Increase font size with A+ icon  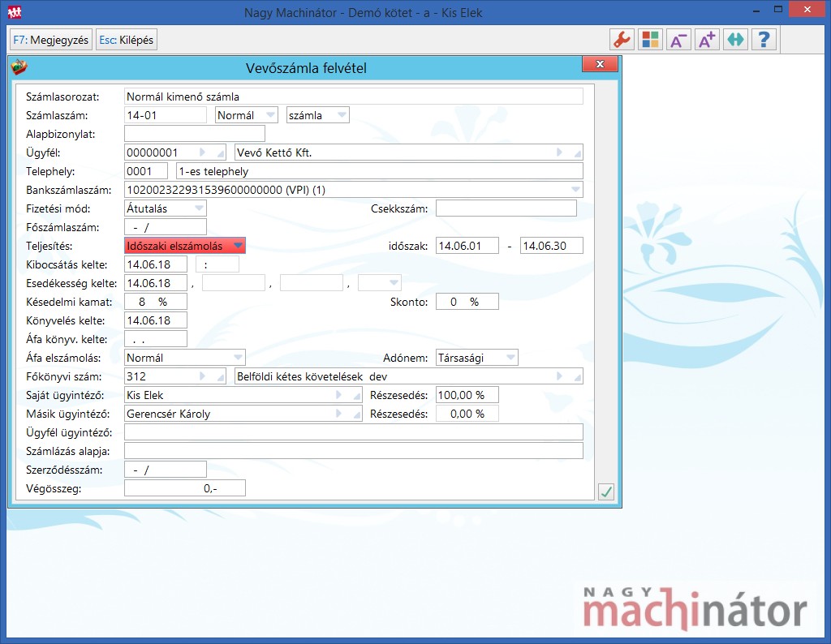point(707,40)
